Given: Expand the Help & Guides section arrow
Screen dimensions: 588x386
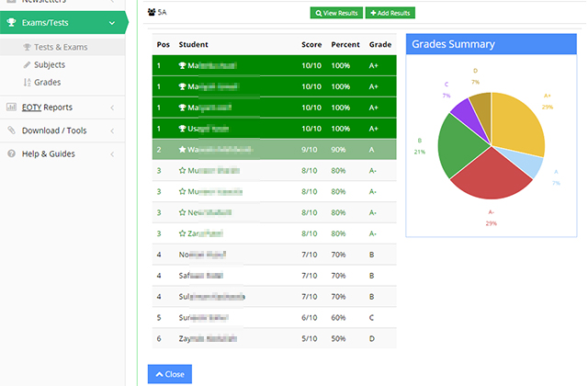Looking at the screenshot, I should tap(111, 153).
